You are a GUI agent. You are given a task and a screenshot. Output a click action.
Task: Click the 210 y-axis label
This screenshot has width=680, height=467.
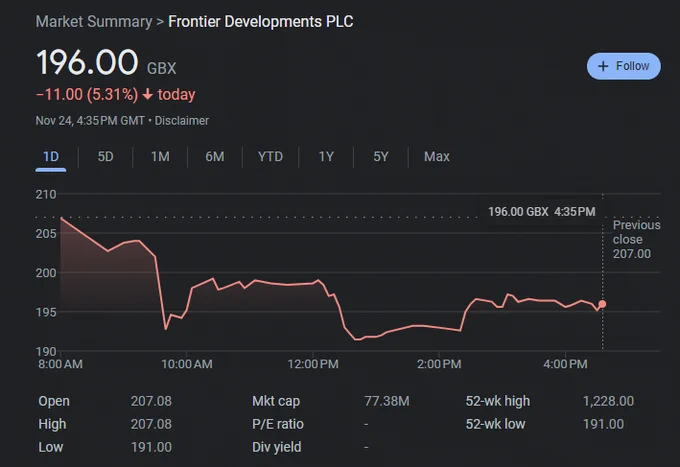[x=46, y=194]
